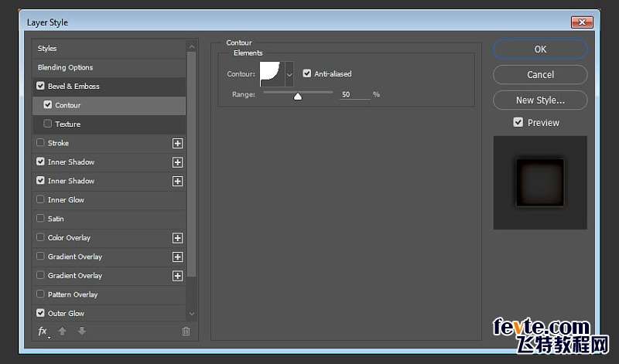Click the delete effect trash icon

186,332
